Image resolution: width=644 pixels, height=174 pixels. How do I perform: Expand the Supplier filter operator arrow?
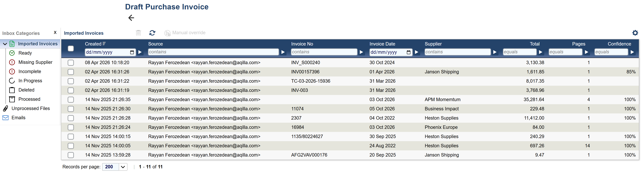coord(495,52)
